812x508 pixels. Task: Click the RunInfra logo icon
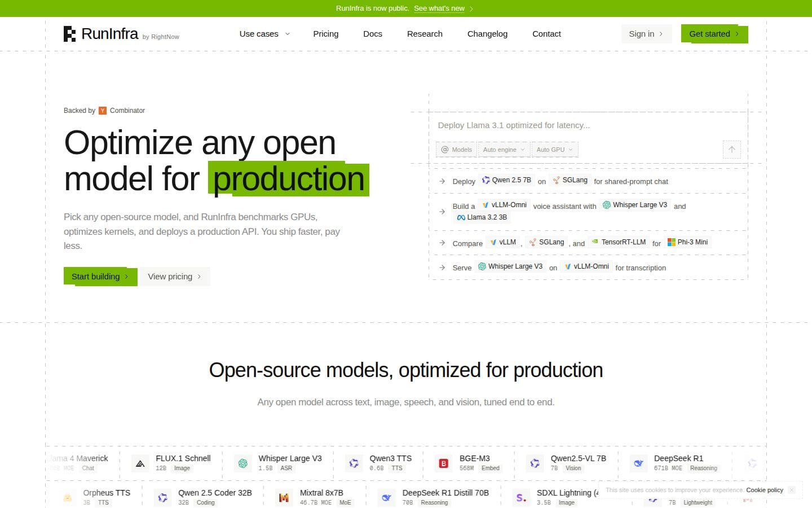coord(69,34)
